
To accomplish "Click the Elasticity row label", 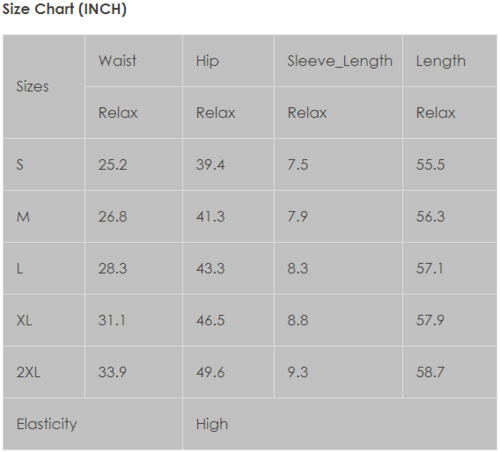I will coord(47,424).
